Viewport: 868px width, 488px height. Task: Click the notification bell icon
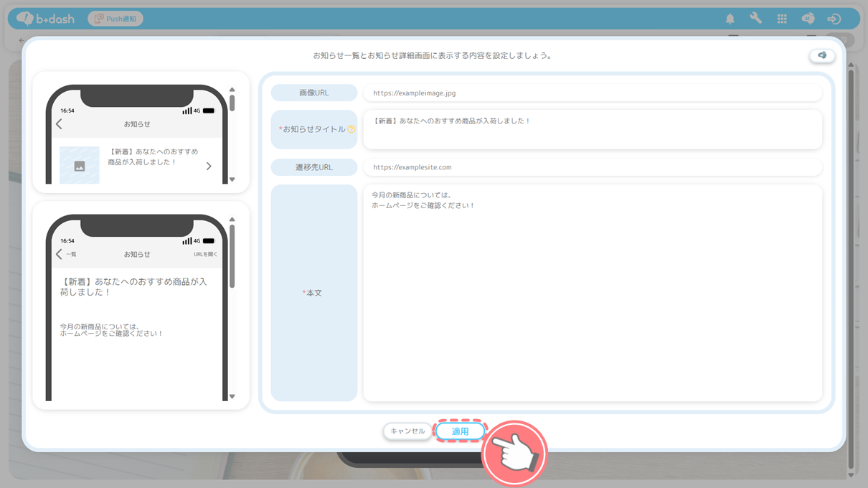click(x=730, y=19)
